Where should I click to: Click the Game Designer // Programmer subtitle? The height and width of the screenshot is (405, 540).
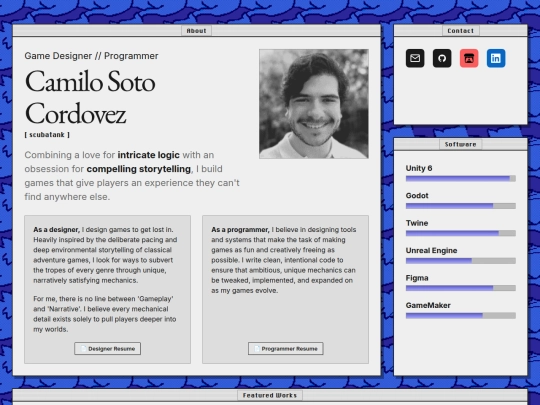pyautogui.click(x=91, y=56)
